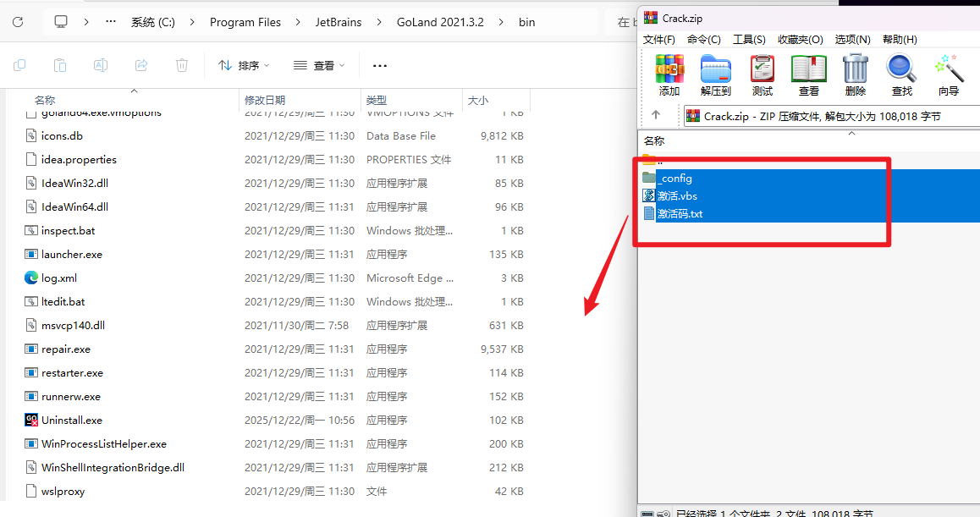This screenshot has width=980, height=517.
Task: Open the 工具(S) menu in WinRAR
Action: click(749, 40)
